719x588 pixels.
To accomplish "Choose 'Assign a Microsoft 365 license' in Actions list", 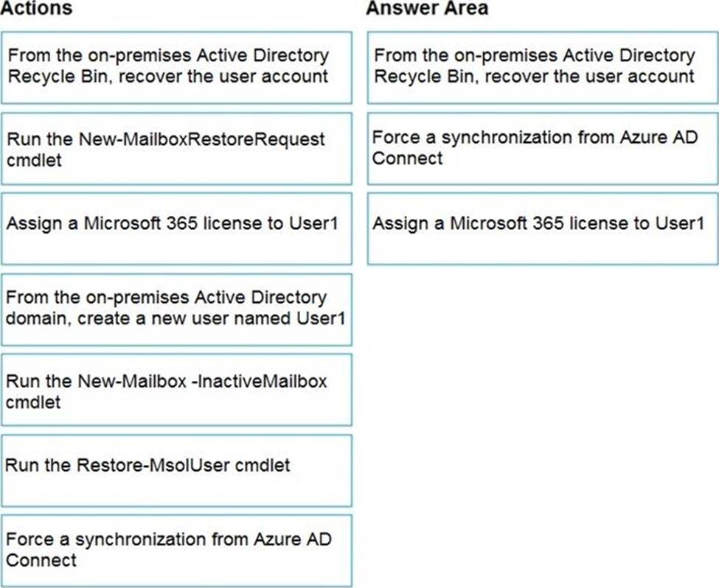I will pos(176,228).
